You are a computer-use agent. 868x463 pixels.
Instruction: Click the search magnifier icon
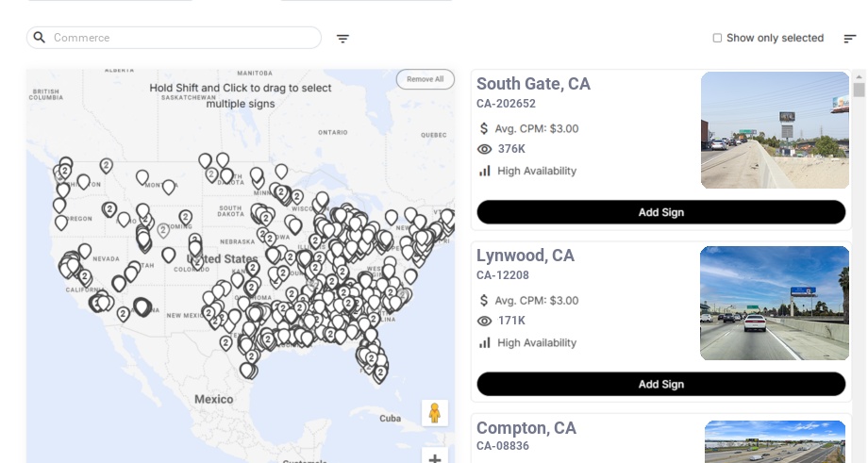(x=40, y=38)
